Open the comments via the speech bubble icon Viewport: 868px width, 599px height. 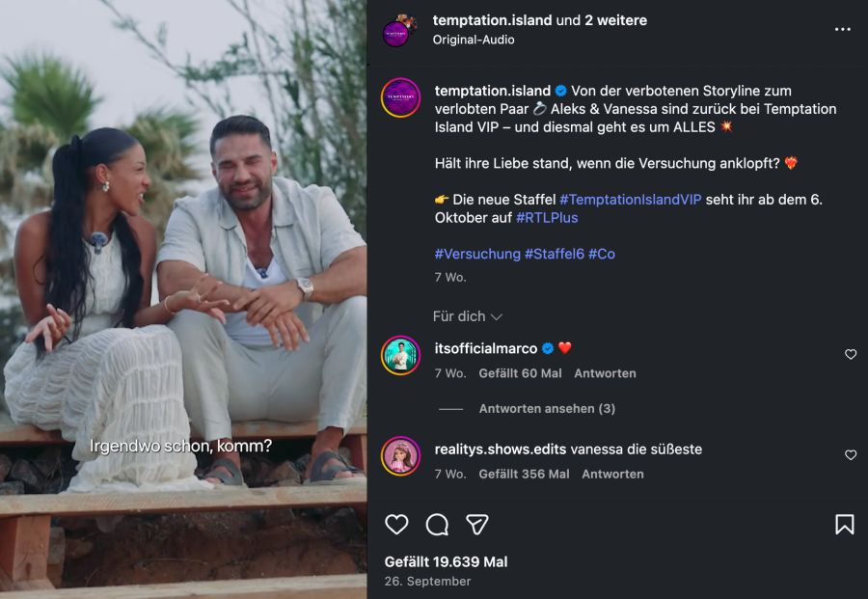(438, 524)
